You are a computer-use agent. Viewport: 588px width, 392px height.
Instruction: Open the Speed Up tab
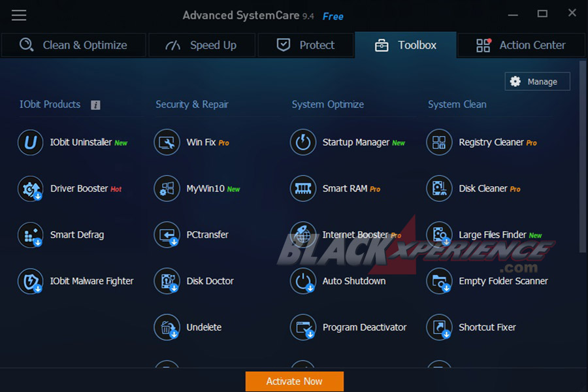[x=202, y=45]
